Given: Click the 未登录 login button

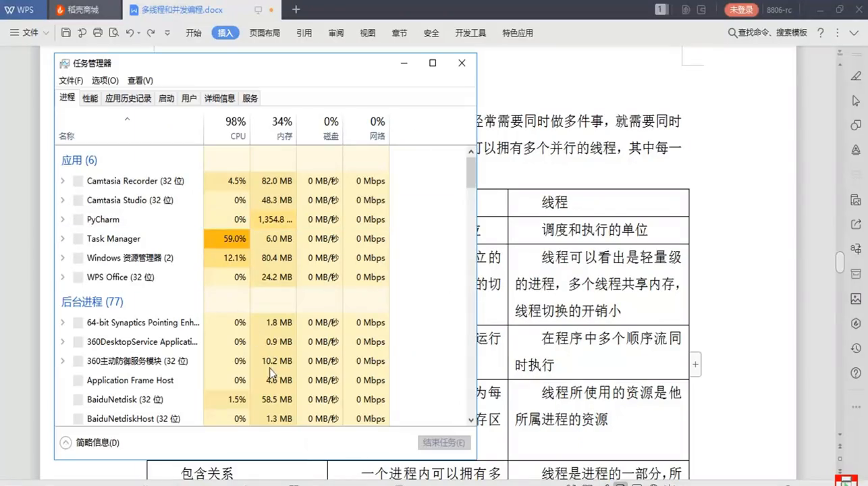Looking at the screenshot, I should [741, 10].
